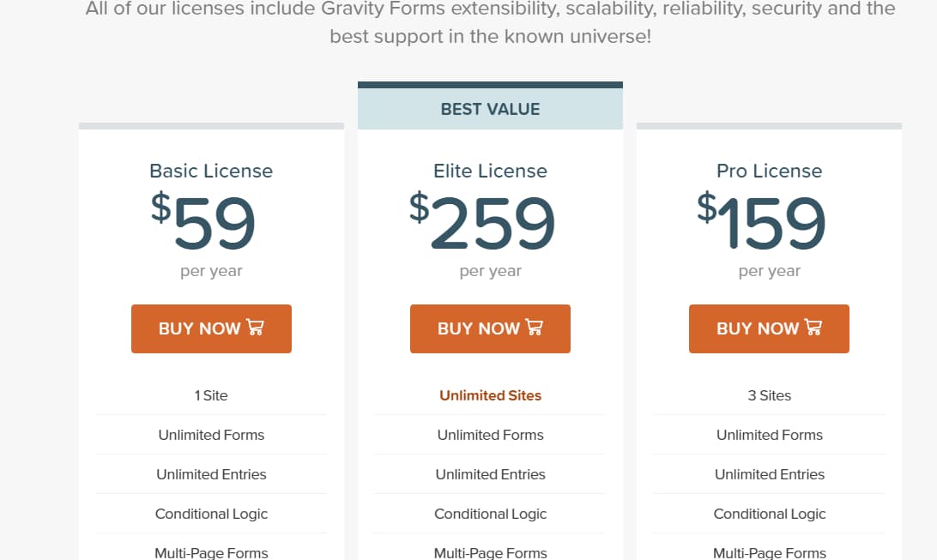Image resolution: width=937 pixels, height=560 pixels.
Task: Click the cart icon on Basic License button
Action: click(x=255, y=328)
